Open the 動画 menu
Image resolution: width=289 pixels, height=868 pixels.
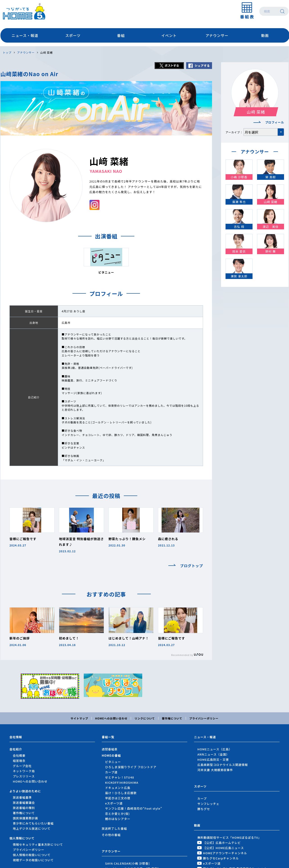[265, 35]
